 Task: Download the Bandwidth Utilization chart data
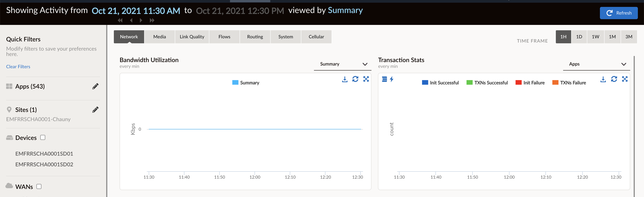pos(344,79)
